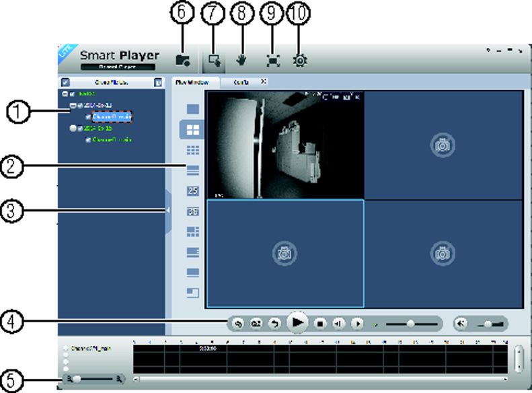Collapse the root tree node with minus box
The width and height of the screenshot is (532, 393).
pos(65,94)
